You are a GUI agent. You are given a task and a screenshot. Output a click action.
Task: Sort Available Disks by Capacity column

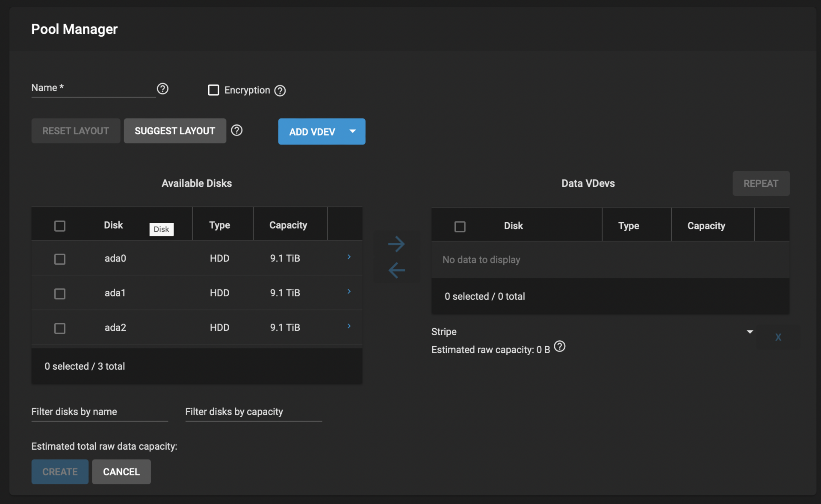(x=288, y=225)
